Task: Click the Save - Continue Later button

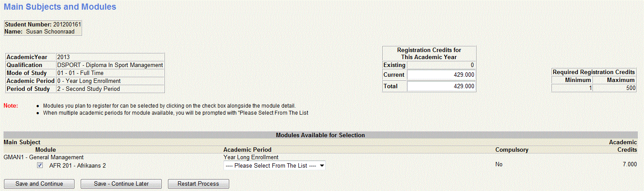Action: [121, 184]
